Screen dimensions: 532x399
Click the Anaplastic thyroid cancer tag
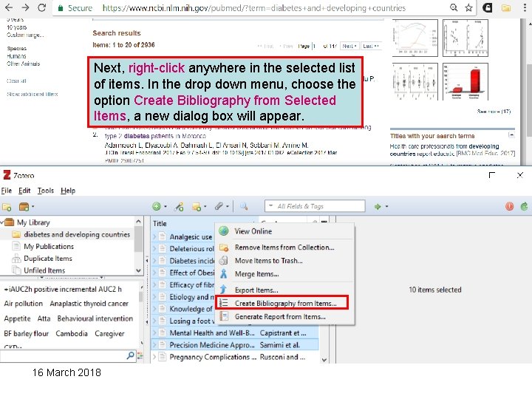coord(89,304)
